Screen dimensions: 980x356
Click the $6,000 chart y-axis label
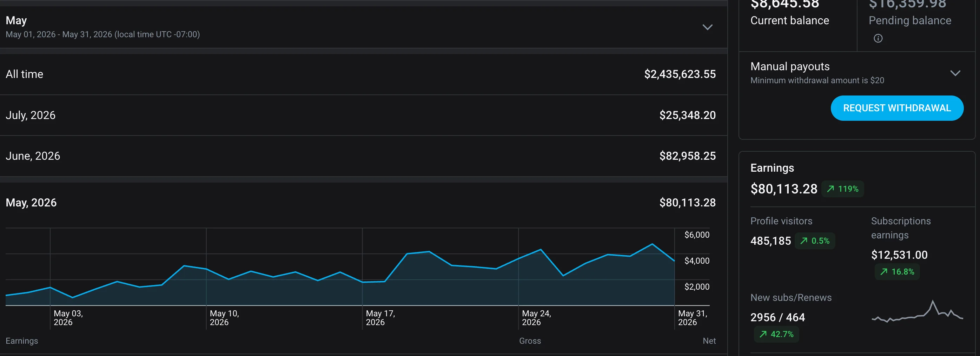(x=697, y=235)
